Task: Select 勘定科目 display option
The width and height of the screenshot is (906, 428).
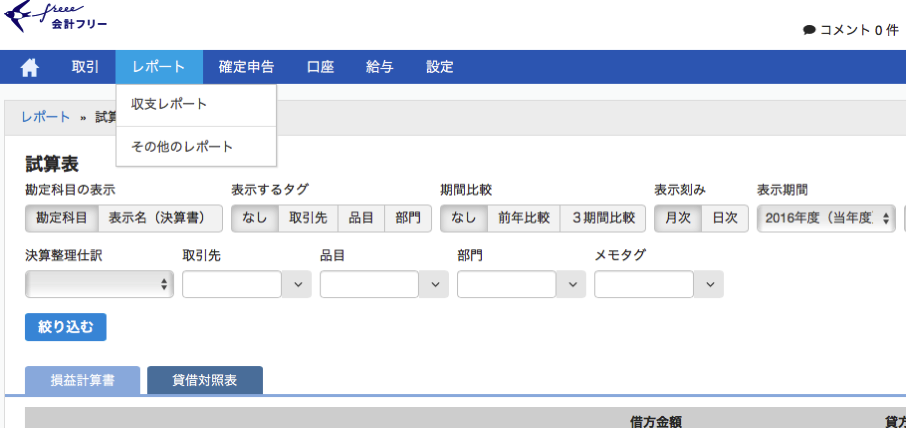Action: [62, 218]
